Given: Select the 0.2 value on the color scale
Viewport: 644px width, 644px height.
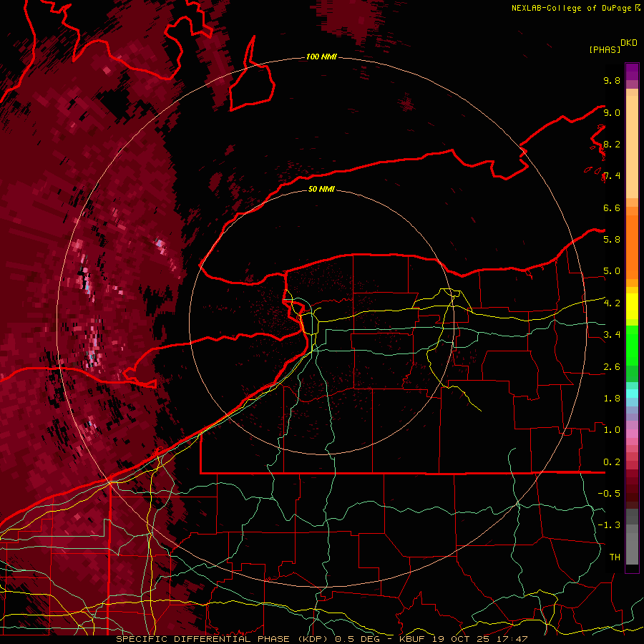Looking at the screenshot, I should [x=612, y=462].
